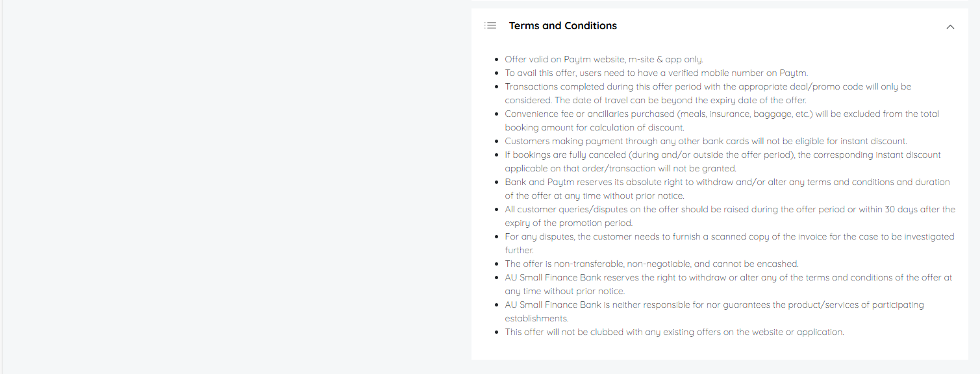
Task: Click the 'To avail this offer' term
Action: tap(656, 73)
